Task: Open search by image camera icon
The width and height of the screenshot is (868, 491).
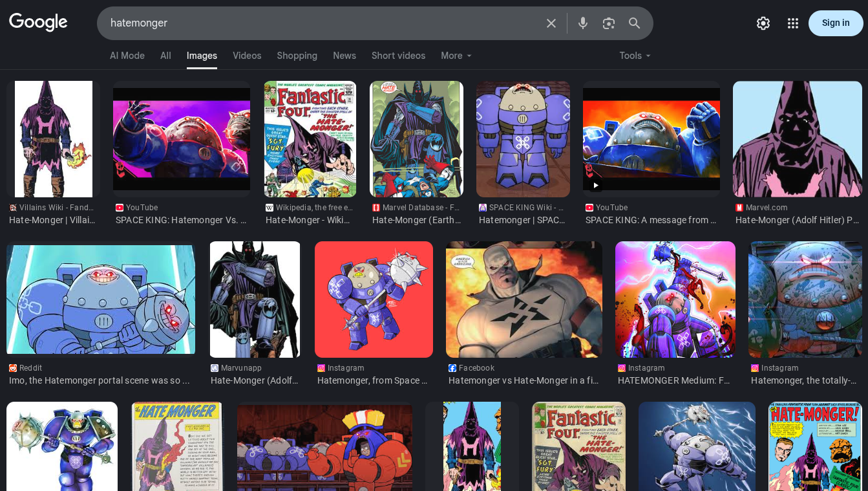Action: point(609,23)
